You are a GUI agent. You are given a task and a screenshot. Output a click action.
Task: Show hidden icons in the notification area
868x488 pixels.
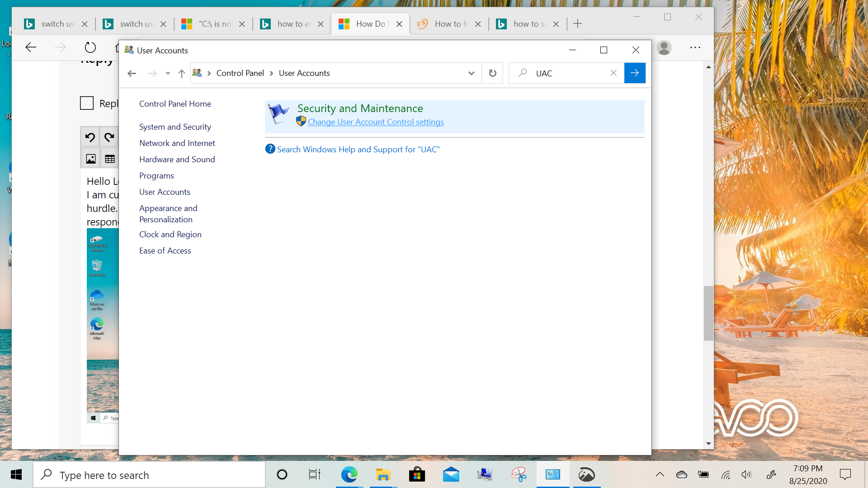(660, 474)
